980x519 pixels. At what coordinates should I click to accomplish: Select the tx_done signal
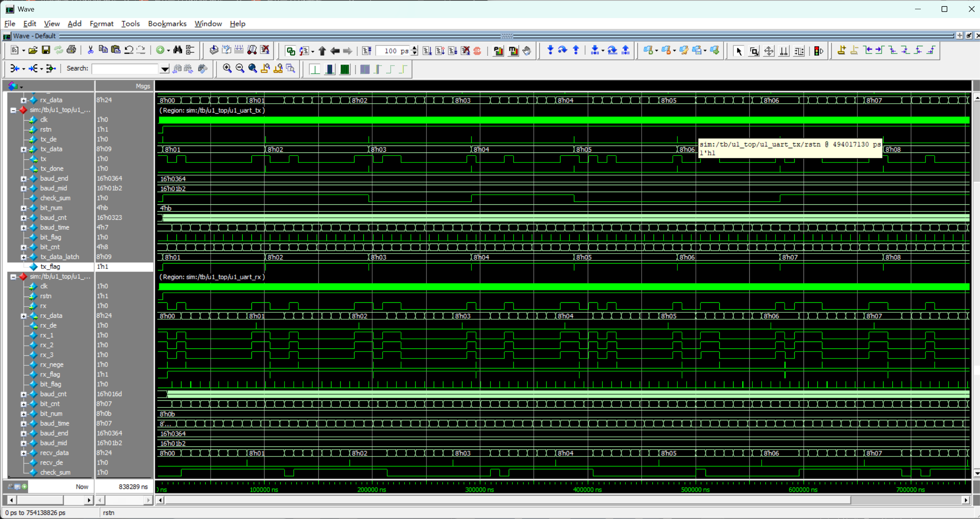[52, 169]
